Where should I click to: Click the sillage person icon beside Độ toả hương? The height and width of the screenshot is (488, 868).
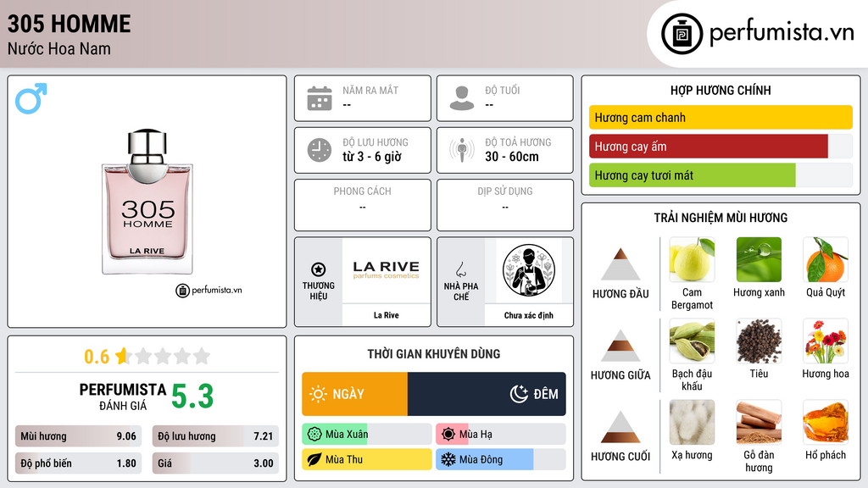(462, 150)
